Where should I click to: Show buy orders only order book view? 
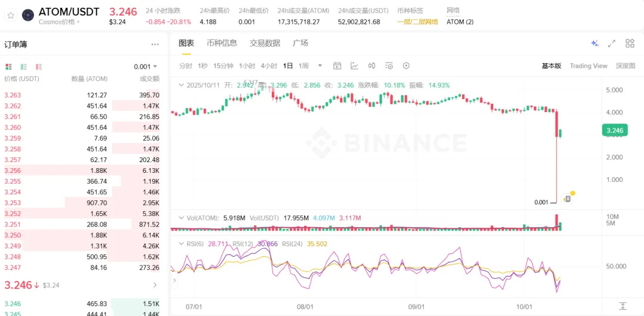(x=24, y=67)
